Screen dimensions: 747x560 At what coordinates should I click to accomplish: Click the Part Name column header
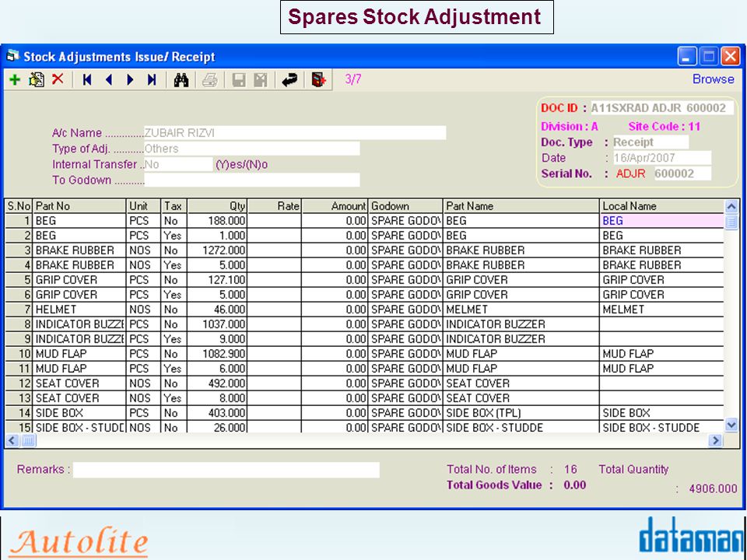pos(521,206)
